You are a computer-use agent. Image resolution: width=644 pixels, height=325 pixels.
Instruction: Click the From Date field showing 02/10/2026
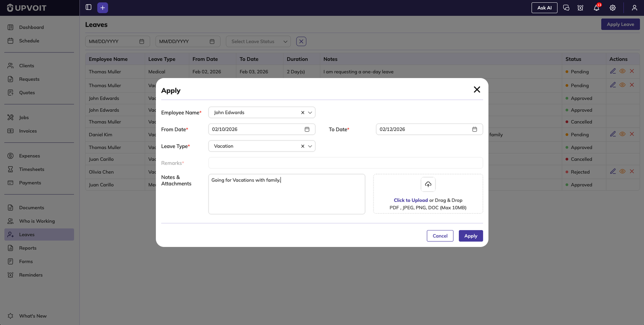262,130
